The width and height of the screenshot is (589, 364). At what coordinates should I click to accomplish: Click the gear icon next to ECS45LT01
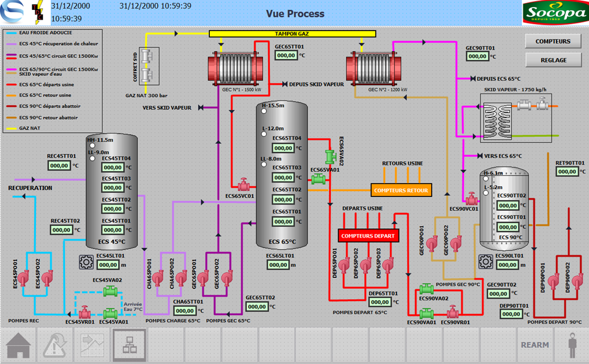tap(86, 263)
